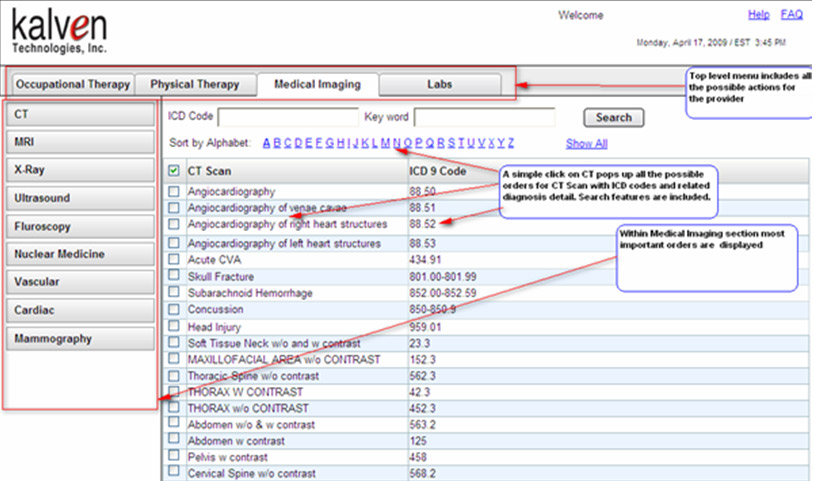This screenshot has height=481, width=814.
Task: Click the Show All link
Action: point(586,143)
